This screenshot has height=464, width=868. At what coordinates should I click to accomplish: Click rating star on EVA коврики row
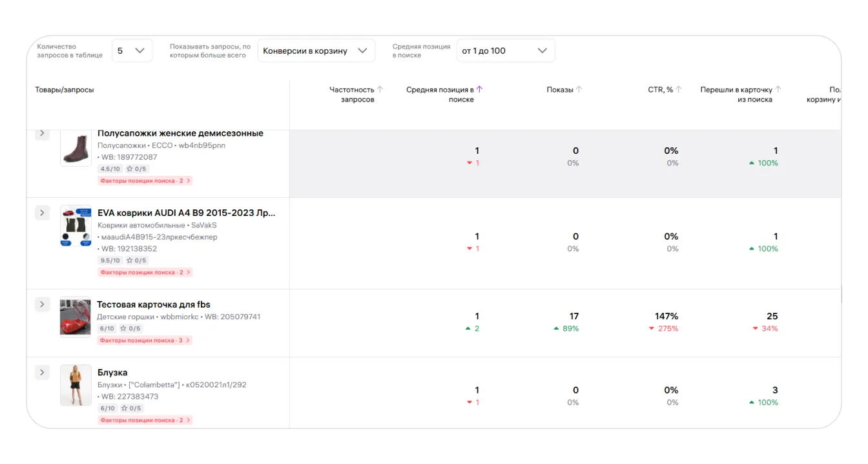[x=129, y=260]
